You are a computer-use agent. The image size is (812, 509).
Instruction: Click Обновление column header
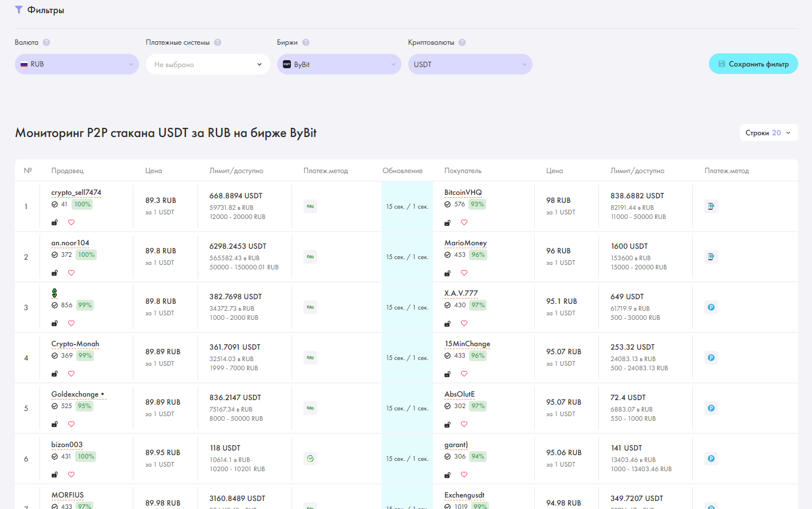point(403,171)
